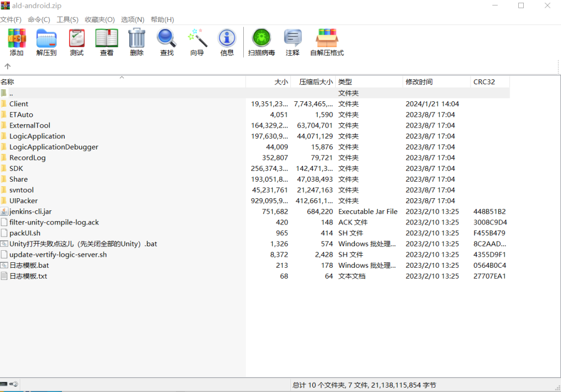Open the 收藏夹(O) menu
561x392 pixels.
[100, 20]
